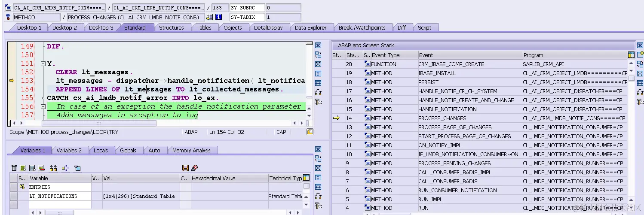Open the Break./Watchpoints tab

pyautogui.click(x=362, y=27)
